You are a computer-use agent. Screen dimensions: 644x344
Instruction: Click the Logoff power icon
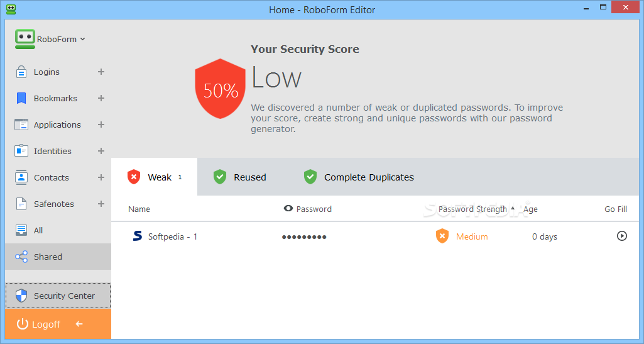22,324
